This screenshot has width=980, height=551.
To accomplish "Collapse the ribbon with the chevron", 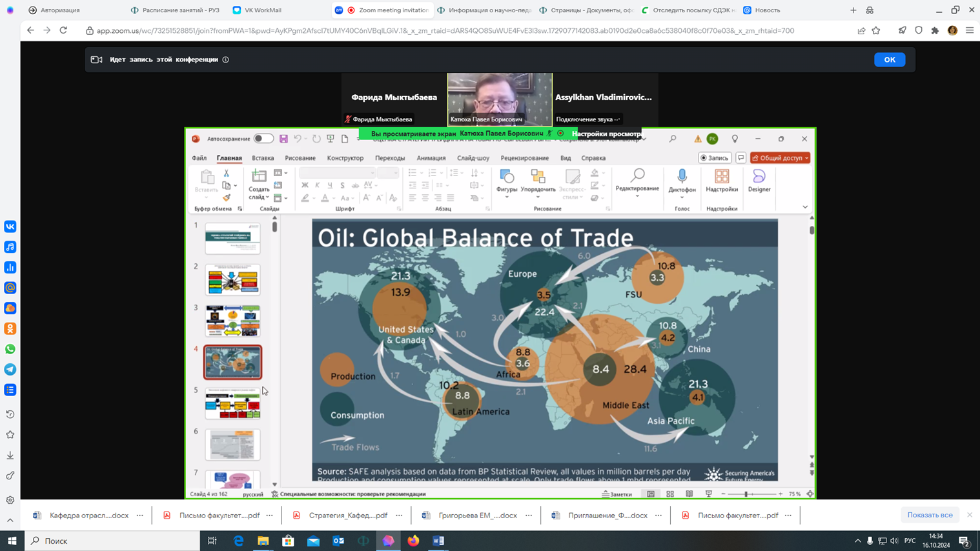I will [805, 207].
